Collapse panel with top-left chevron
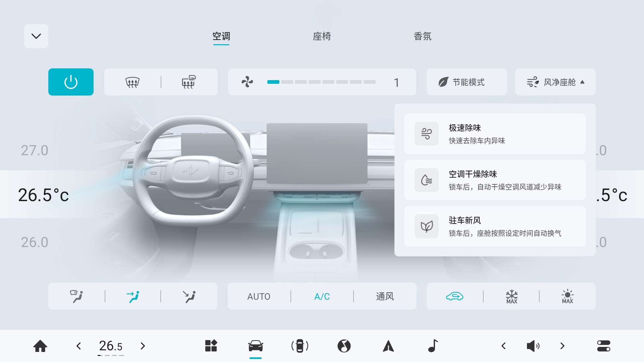The width and height of the screenshot is (644, 362). point(36,36)
